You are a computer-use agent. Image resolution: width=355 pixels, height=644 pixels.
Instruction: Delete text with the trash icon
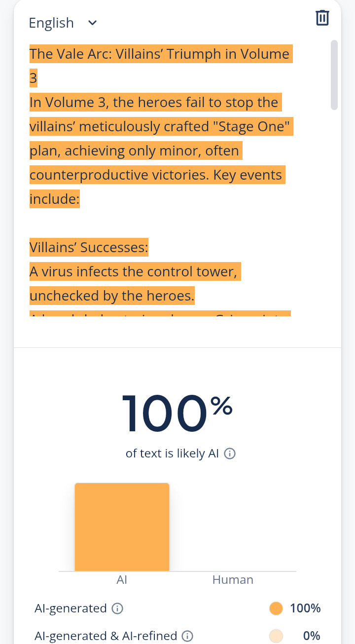click(x=322, y=18)
